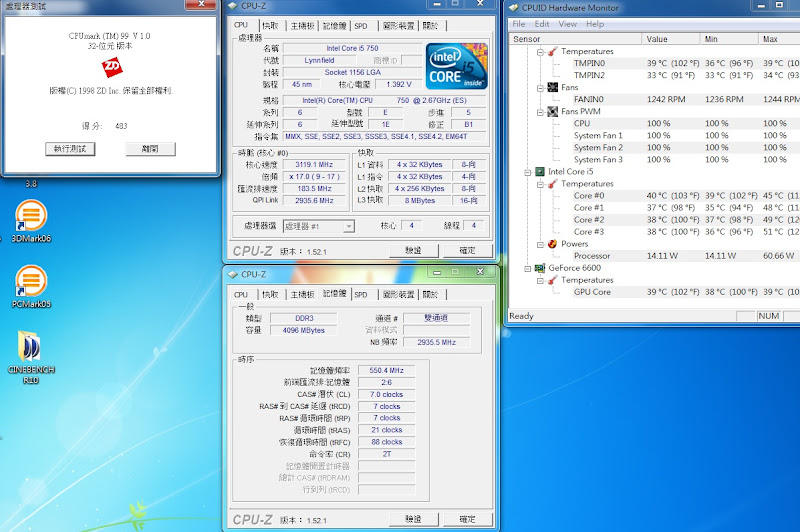The height and width of the screenshot is (532, 800).
Task: Click the Intel Core i5 750 name field
Action: pyautogui.click(x=353, y=48)
